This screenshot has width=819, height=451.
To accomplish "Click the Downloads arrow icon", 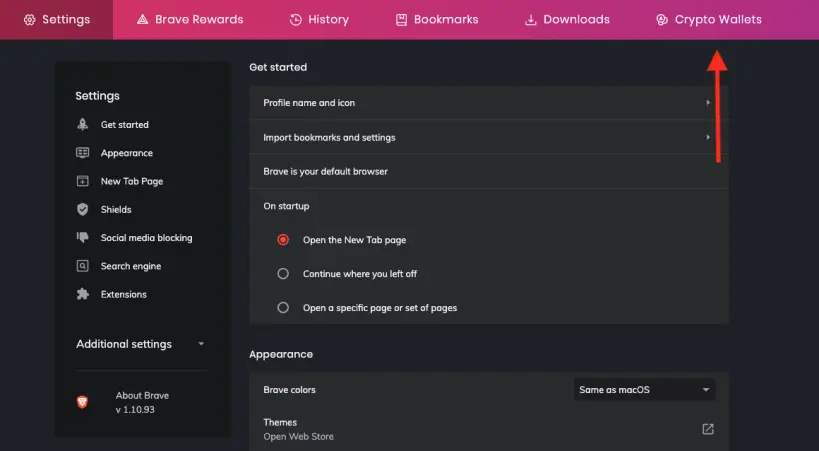I will (531, 20).
